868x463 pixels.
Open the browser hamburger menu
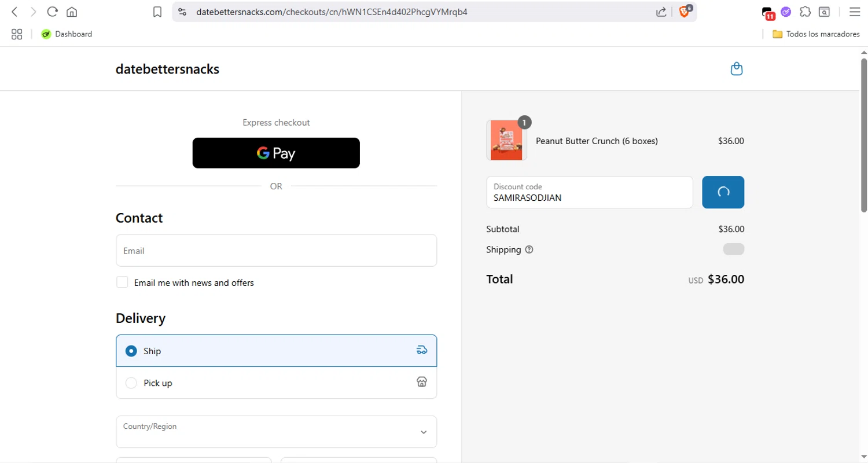[x=855, y=12]
